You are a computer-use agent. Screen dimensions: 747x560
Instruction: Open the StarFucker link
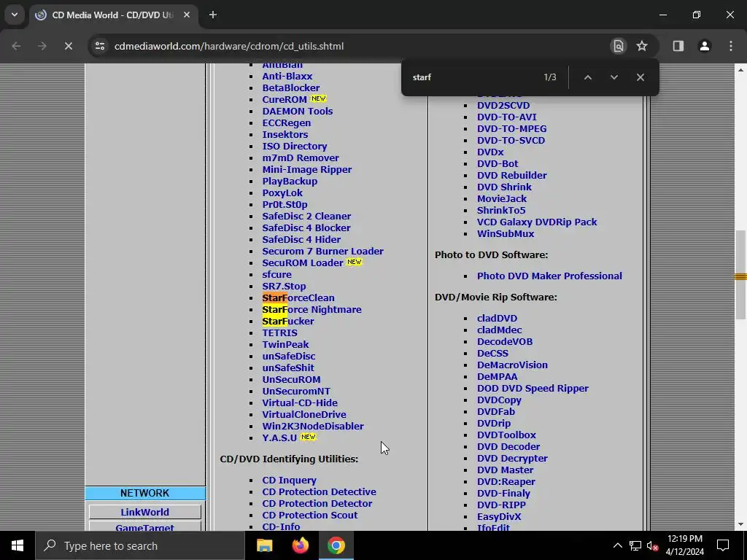(x=287, y=322)
